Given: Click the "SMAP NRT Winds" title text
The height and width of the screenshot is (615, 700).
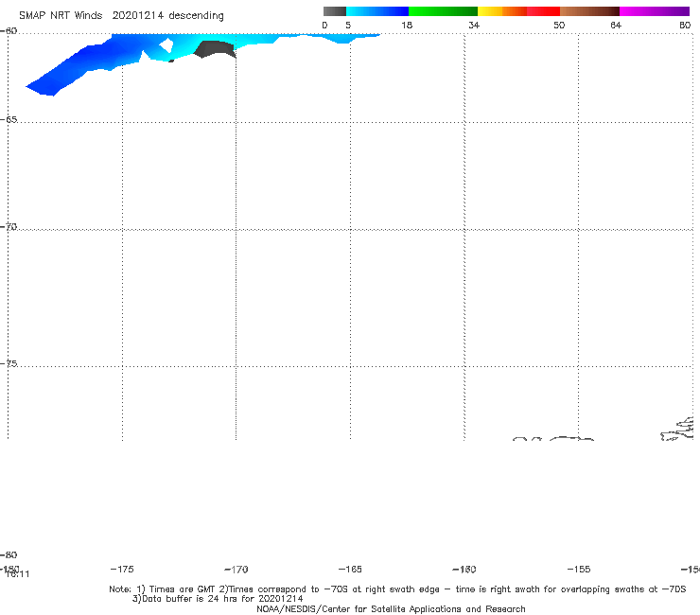Looking at the screenshot, I should pos(61,15).
